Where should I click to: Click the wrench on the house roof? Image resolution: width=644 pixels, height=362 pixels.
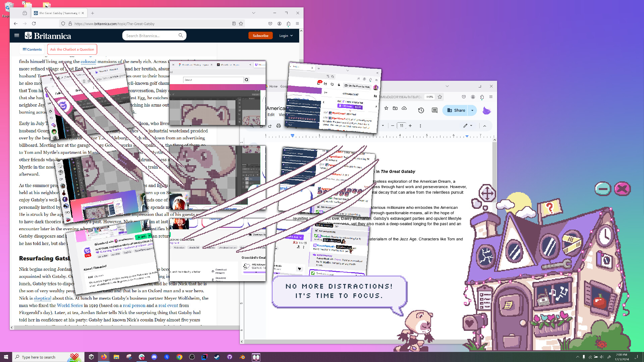coord(556,265)
